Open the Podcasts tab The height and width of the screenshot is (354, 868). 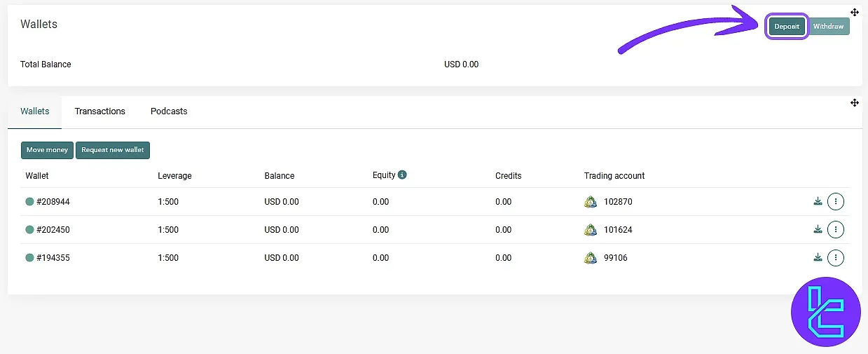(169, 111)
